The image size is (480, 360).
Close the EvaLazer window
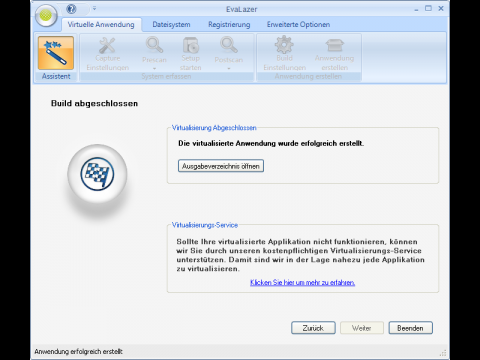coord(441,8)
